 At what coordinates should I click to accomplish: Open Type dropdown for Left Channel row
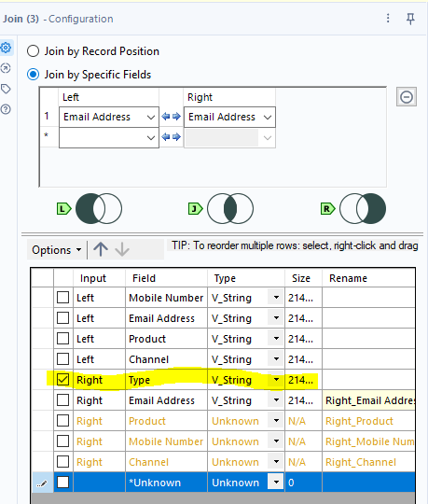pyautogui.click(x=276, y=359)
